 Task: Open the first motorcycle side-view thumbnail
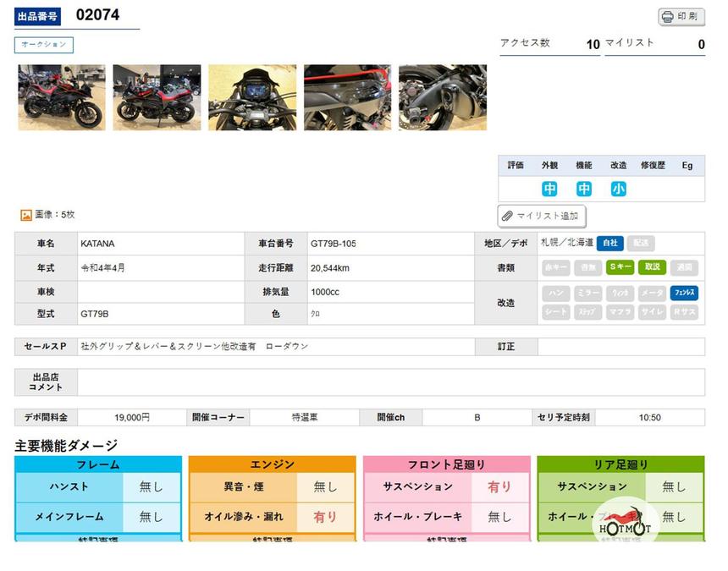click(62, 97)
